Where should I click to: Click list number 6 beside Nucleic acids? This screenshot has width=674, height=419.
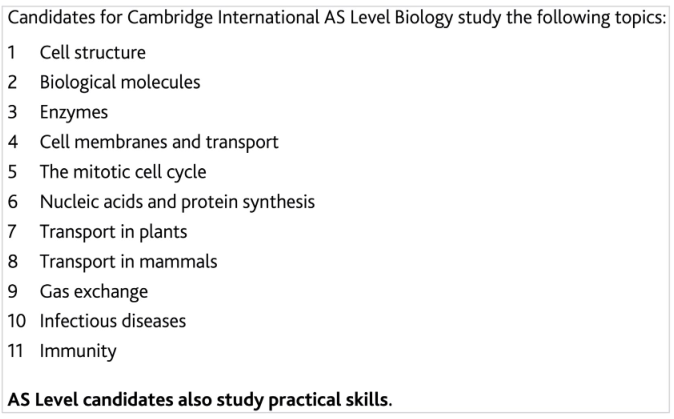12,202
